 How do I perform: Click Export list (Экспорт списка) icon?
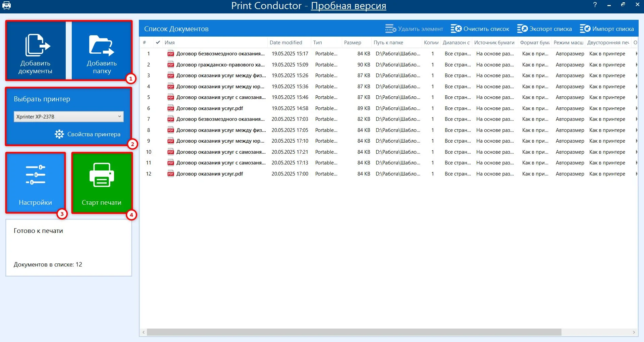[x=522, y=29]
